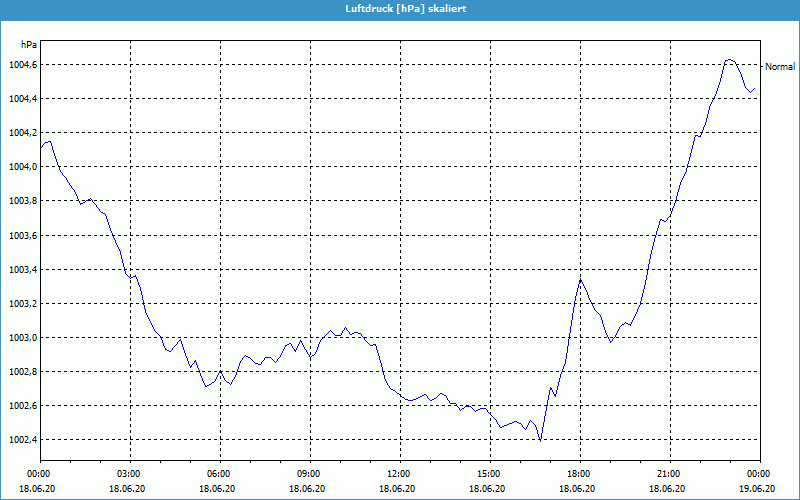Click the curve's highest peak near 23:00

729,60
